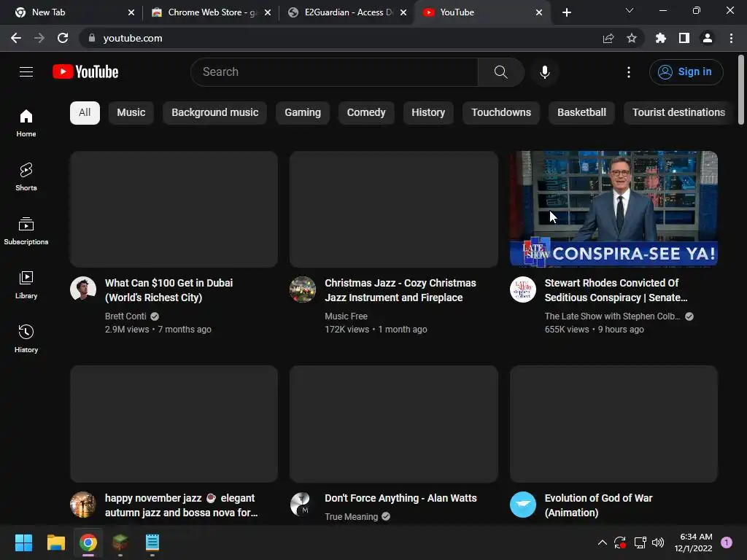Screen dimensions: 747x560
Task: Open Shorts in sidebar
Action: pyautogui.click(x=26, y=176)
